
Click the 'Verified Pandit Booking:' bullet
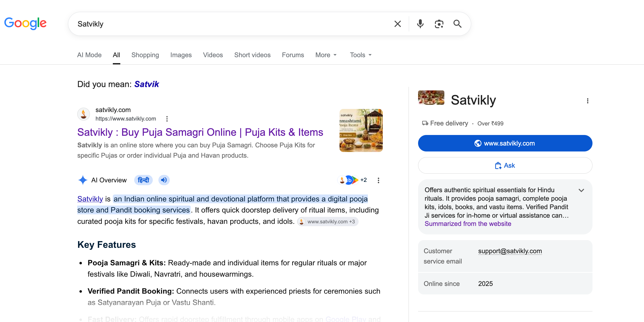(131, 291)
